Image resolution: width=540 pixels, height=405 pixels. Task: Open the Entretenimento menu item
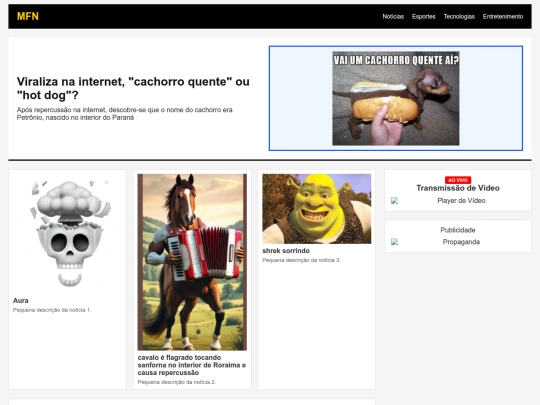point(503,17)
